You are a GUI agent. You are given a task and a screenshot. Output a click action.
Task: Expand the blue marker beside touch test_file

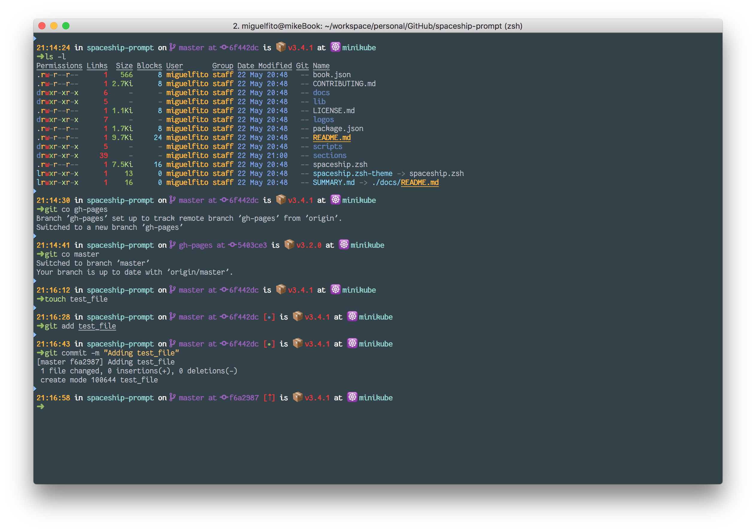point(35,281)
